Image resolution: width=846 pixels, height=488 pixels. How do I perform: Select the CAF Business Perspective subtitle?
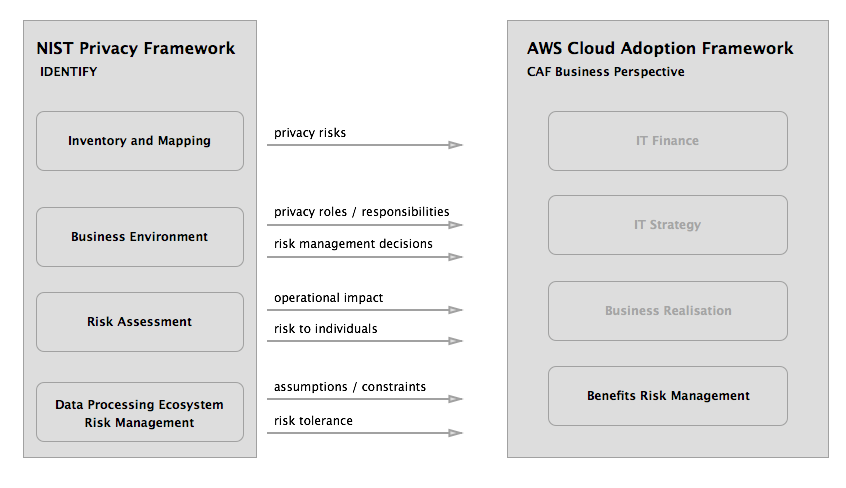point(605,72)
